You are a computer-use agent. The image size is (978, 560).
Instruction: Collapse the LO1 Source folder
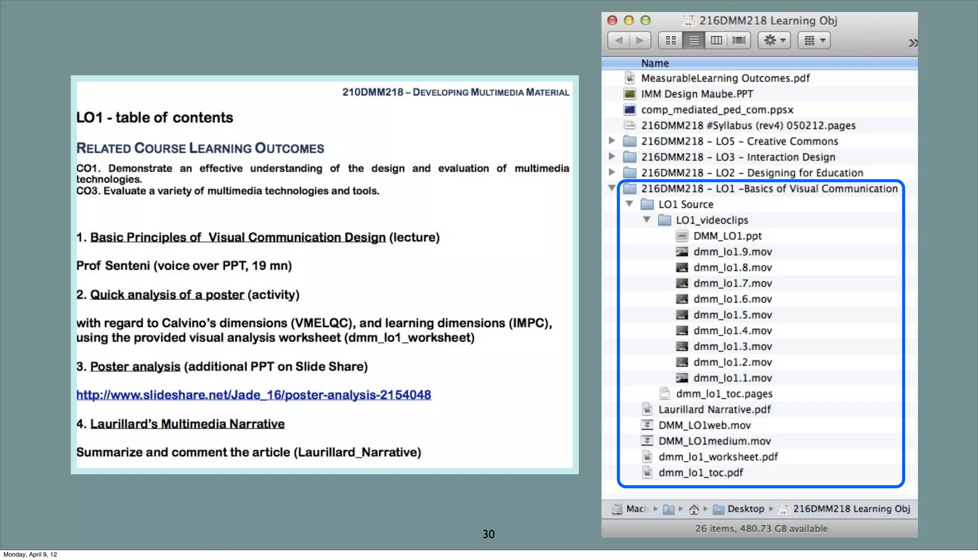point(629,204)
